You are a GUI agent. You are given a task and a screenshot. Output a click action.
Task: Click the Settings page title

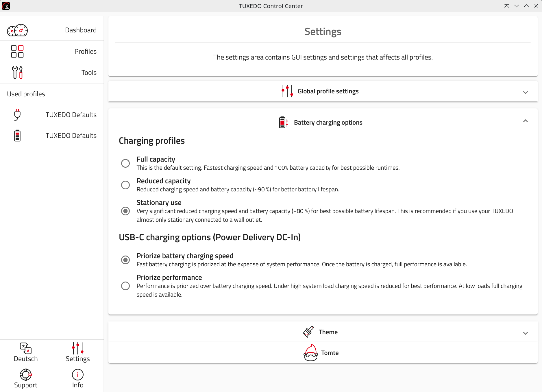point(323,32)
